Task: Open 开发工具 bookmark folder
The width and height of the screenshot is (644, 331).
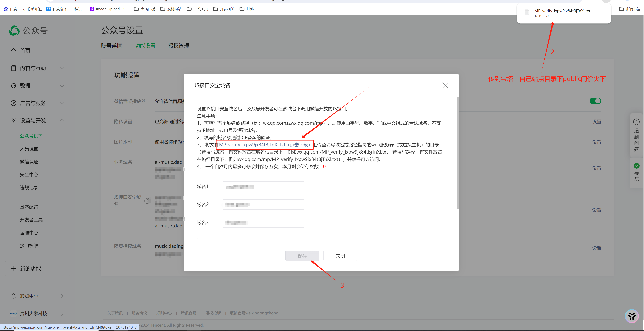Action: pyautogui.click(x=197, y=9)
